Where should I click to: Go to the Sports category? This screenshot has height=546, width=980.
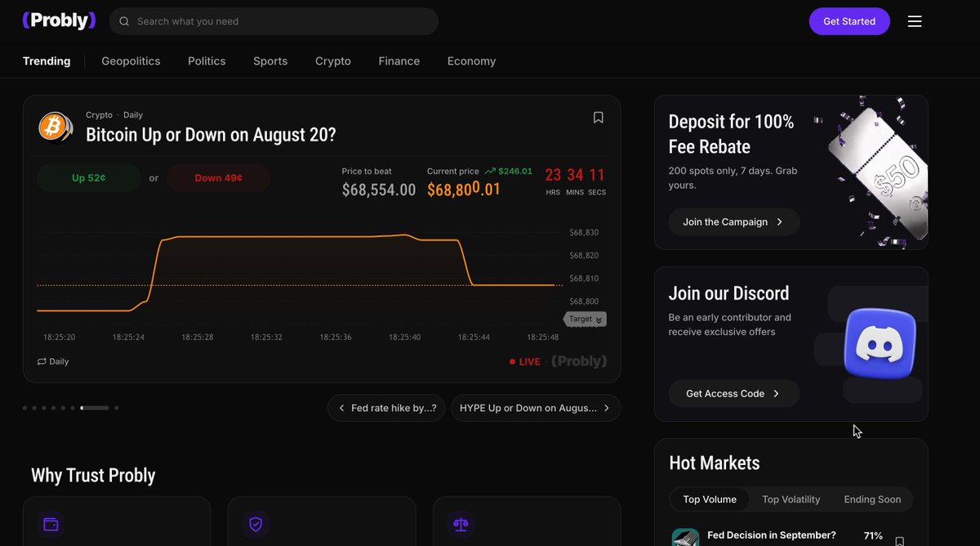270,61
